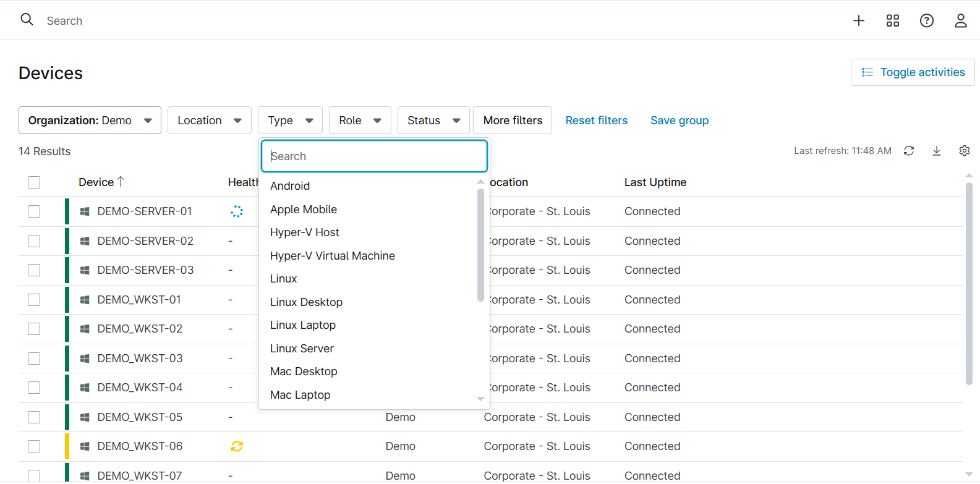This screenshot has height=484, width=980.
Task: Open the Organization: Demo filter dropdown
Action: click(x=90, y=121)
